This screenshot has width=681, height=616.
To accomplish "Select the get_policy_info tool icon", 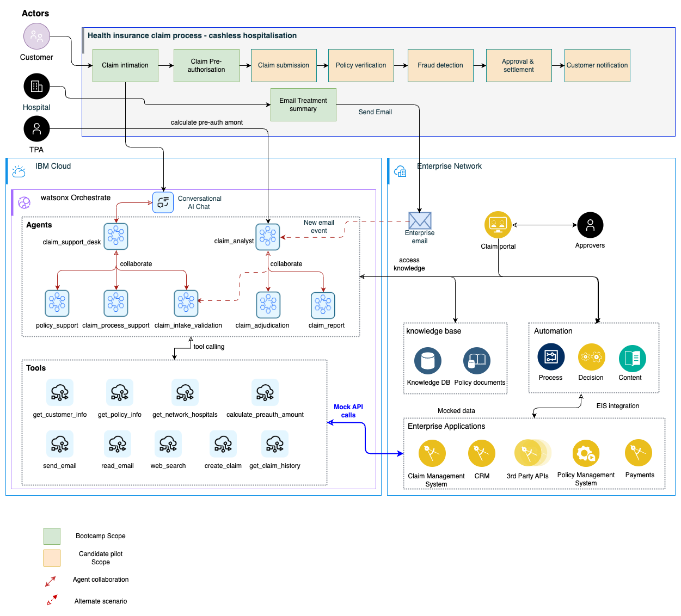I will (x=120, y=392).
